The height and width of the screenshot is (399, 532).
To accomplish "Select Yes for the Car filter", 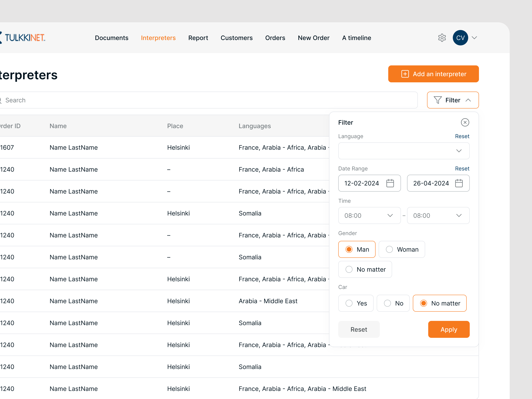I will tap(356, 303).
